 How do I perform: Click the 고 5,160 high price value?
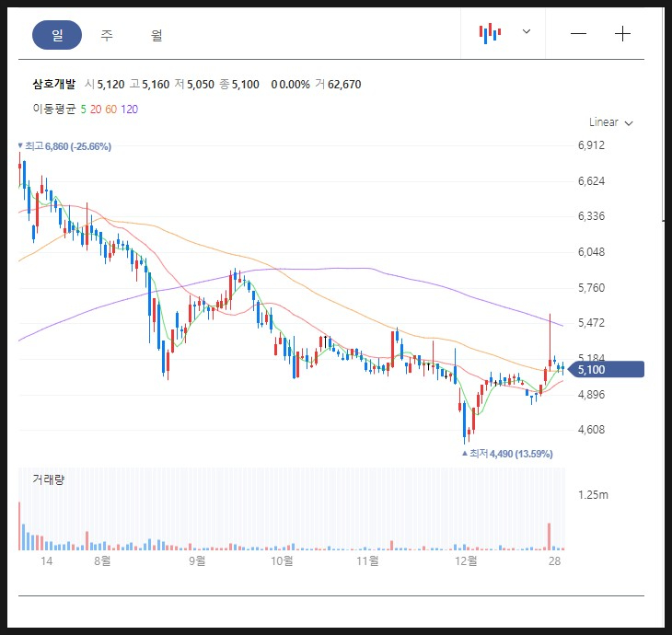(x=149, y=85)
